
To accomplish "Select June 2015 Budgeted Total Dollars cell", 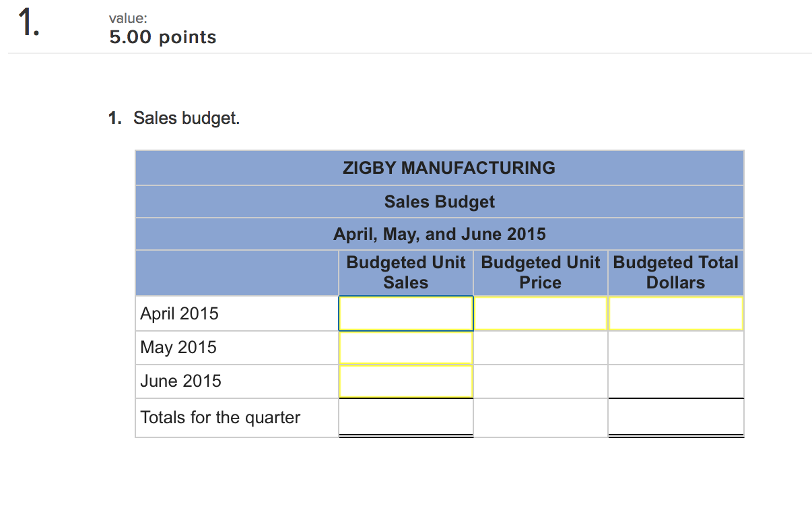I will click(675, 381).
